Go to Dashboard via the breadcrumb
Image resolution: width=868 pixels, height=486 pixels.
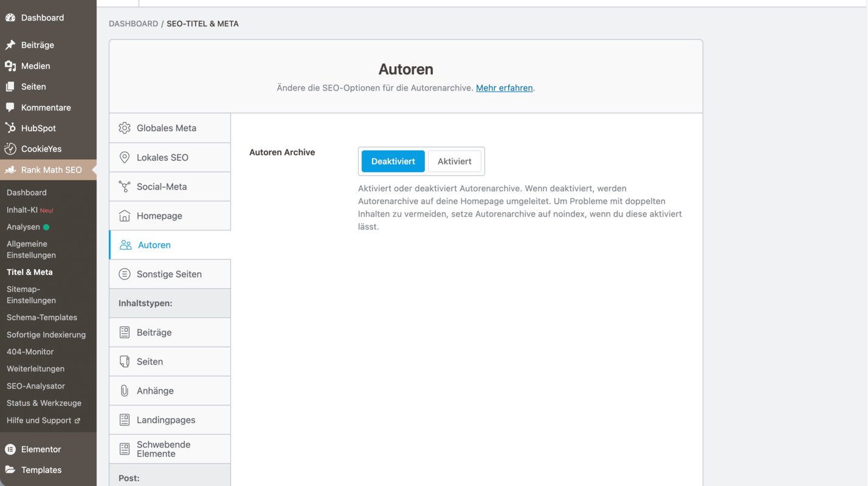(x=133, y=24)
